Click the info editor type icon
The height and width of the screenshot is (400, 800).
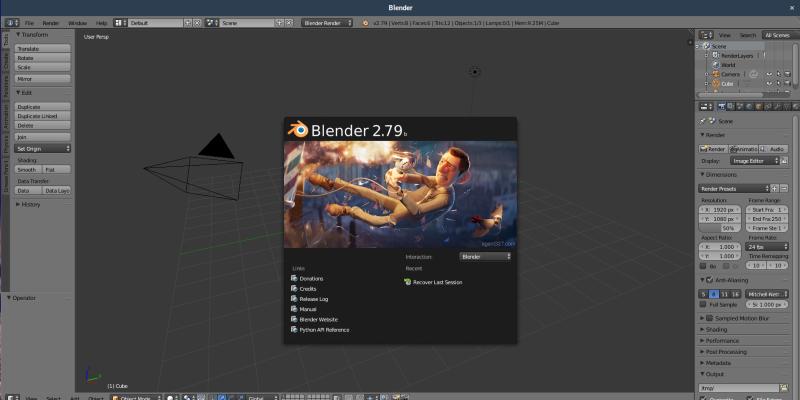pos(9,22)
